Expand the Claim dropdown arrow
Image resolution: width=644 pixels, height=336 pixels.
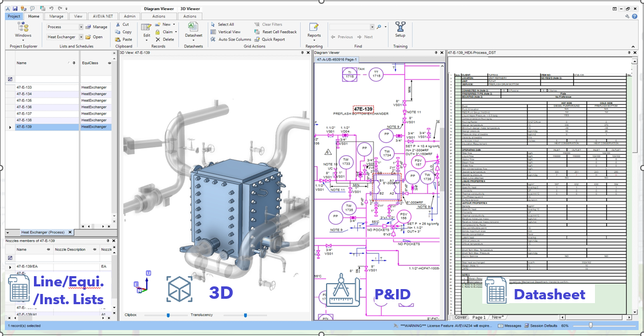176,32
